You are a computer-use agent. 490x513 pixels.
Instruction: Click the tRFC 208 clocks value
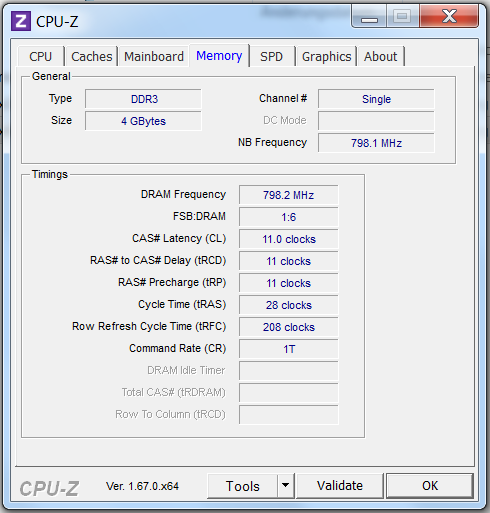coord(289,327)
